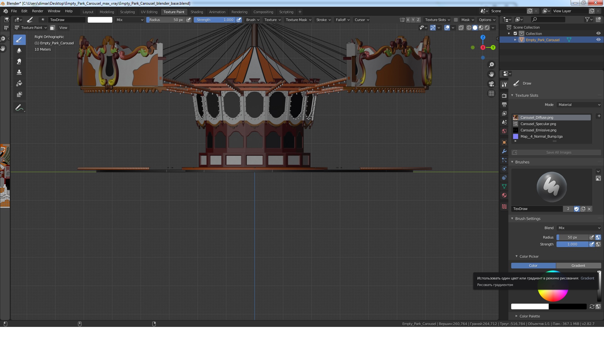
Task: Expand Empty_Park_Carousel in outliner tree
Action: (515, 40)
